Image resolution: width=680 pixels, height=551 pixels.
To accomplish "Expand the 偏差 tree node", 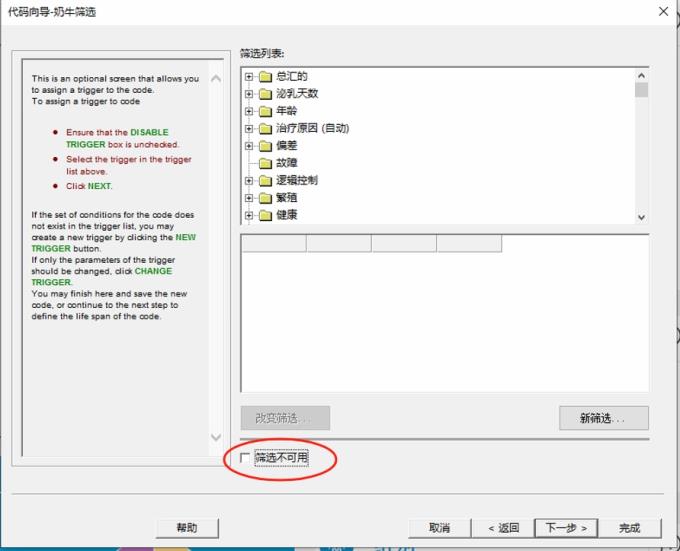I will point(248,146).
